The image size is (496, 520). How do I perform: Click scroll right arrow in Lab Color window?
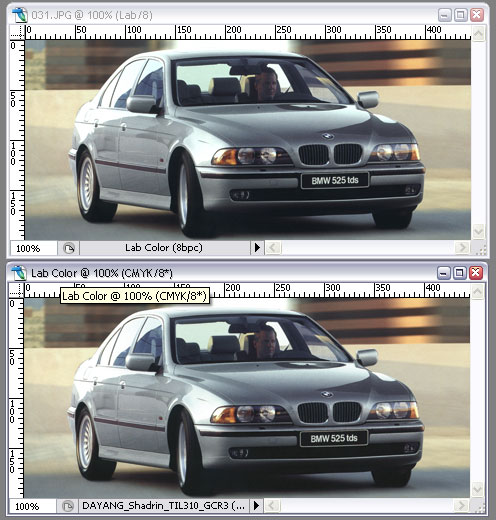point(462,506)
